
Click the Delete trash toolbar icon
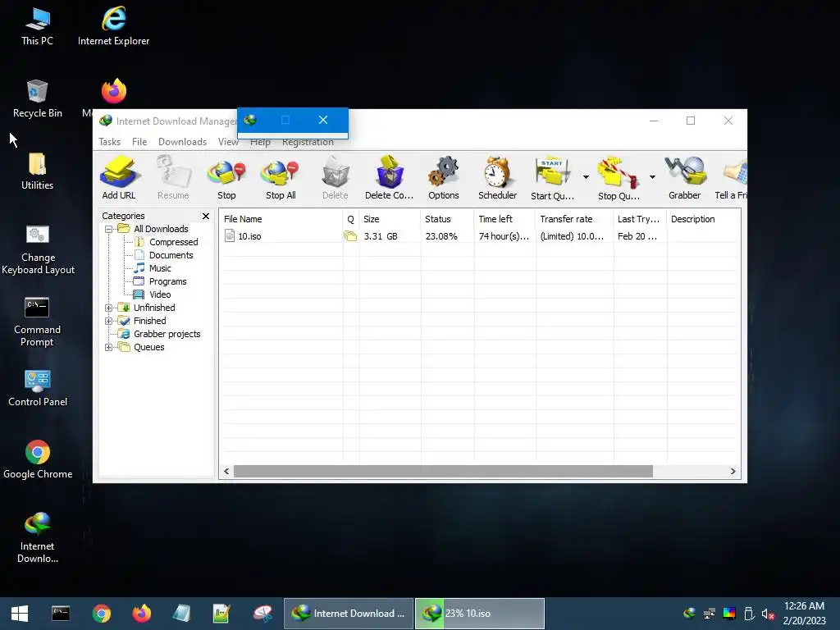336,178
